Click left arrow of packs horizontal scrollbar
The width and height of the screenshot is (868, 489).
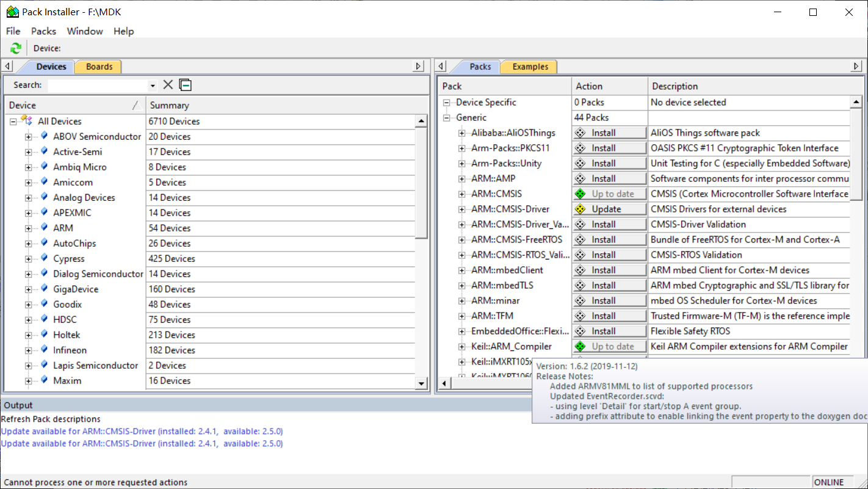coord(444,383)
